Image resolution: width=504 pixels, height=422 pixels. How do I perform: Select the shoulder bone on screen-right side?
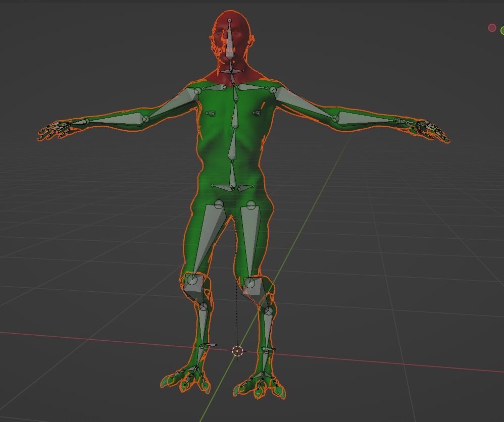(x=253, y=87)
